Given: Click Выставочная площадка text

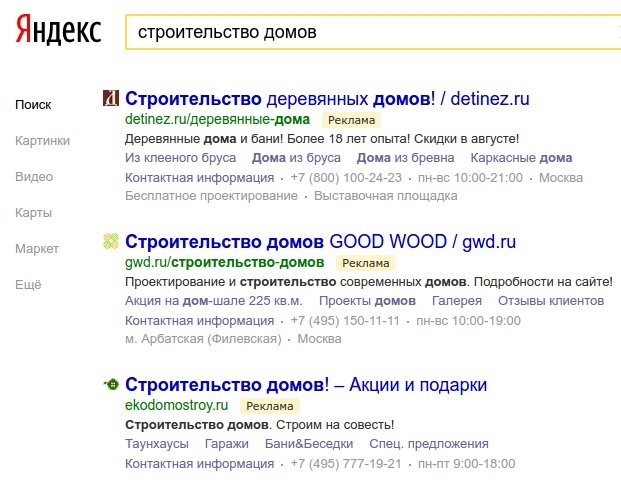Looking at the screenshot, I should 386,196.
